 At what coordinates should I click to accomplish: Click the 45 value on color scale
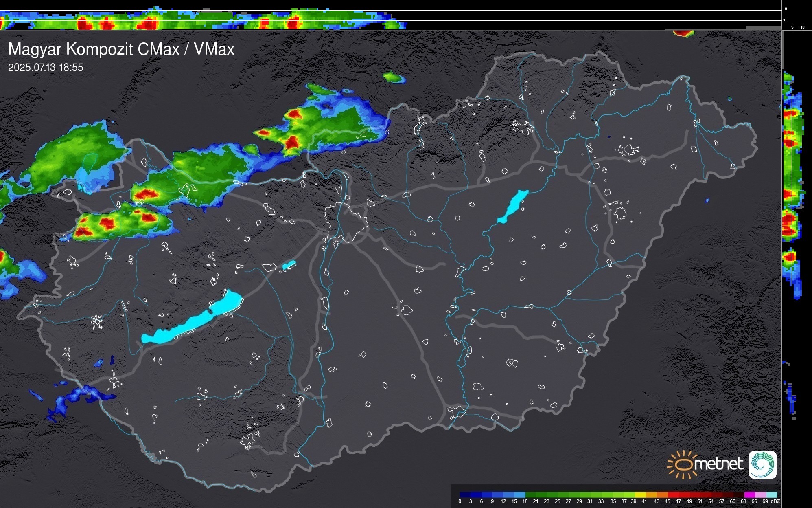668,501
